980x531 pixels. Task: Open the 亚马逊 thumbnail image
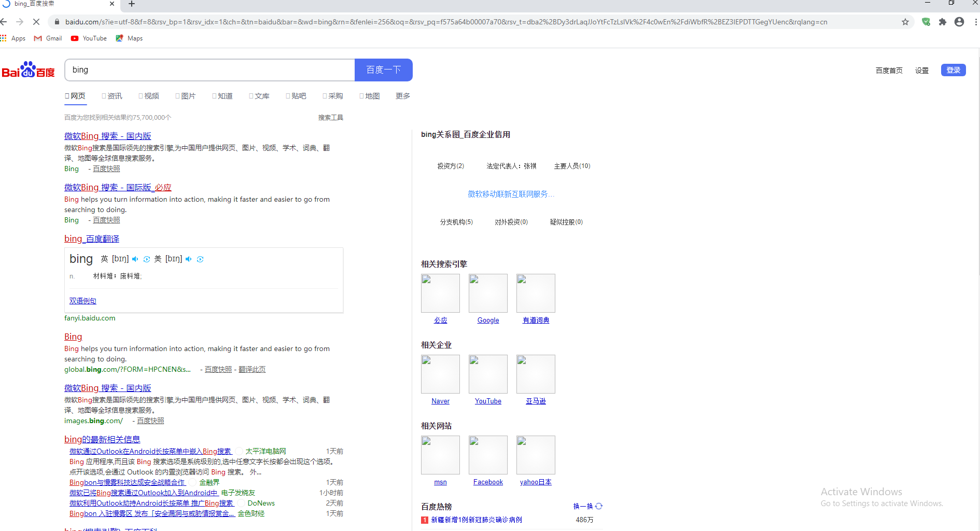(536, 374)
